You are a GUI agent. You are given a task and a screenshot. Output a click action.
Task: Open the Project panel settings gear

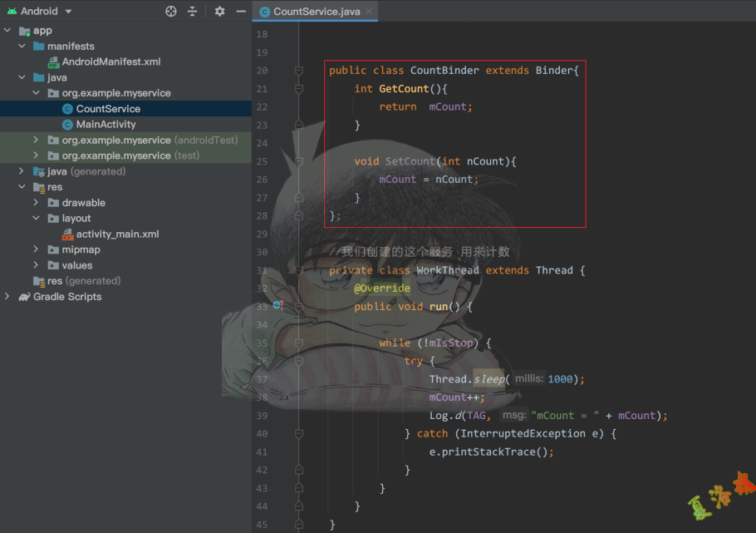point(219,12)
